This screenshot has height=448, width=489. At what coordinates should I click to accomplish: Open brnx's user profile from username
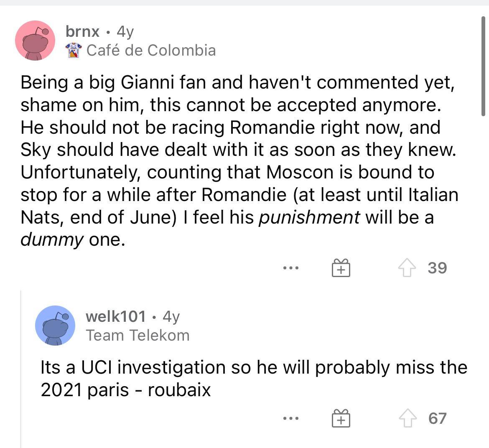(x=82, y=31)
